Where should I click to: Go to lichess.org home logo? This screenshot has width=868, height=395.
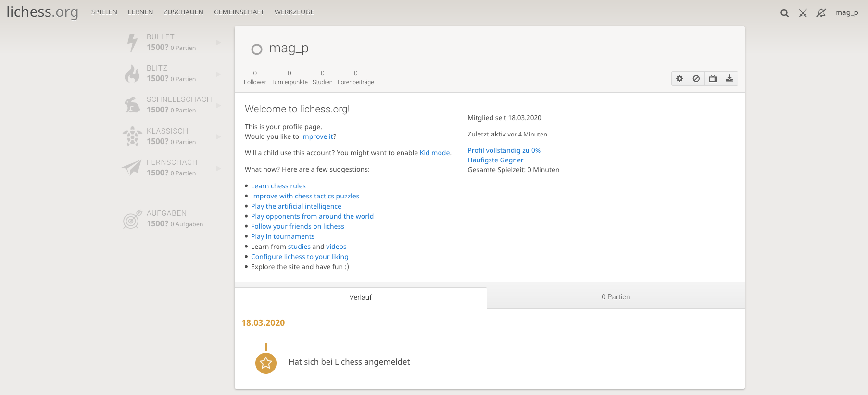42,12
